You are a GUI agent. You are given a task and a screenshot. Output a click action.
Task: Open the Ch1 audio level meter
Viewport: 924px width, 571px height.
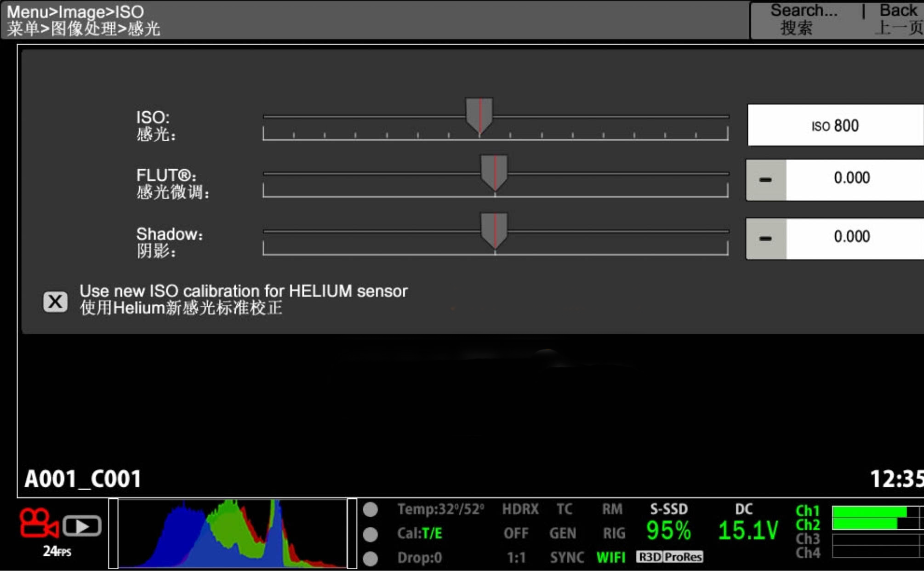point(869,511)
